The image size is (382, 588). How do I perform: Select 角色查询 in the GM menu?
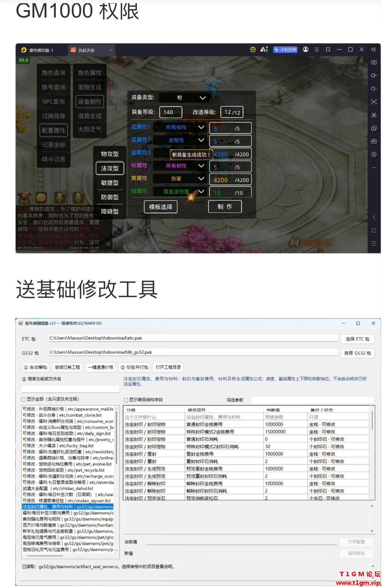pyautogui.click(x=54, y=73)
